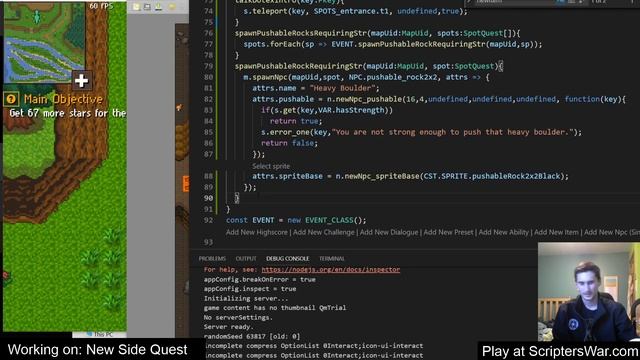Click the "Select sprite" code lens
Image resolution: width=640 pixels, height=360 pixels.
coord(271,166)
